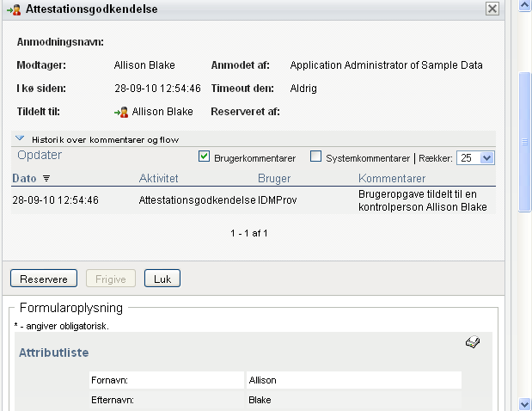Click the Opdater link

tap(40, 156)
